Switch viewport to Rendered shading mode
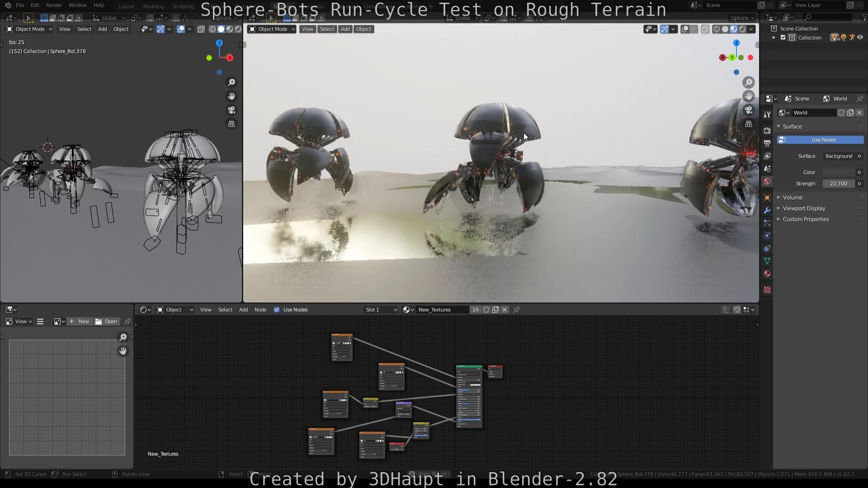The height and width of the screenshot is (488, 868). pyautogui.click(x=742, y=29)
